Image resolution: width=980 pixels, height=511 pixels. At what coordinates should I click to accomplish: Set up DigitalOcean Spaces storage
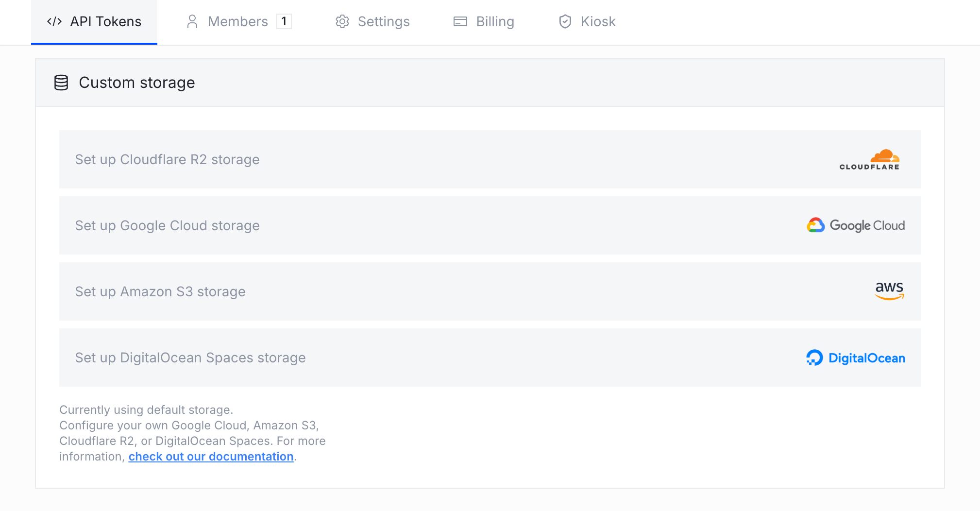pyautogui.click(x=490, y=358)
